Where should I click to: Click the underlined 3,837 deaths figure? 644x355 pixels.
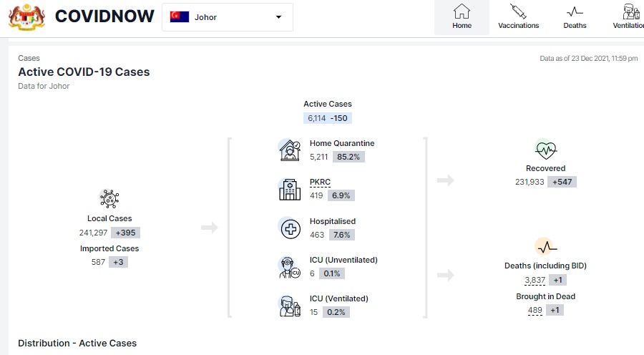coord(535,280)
